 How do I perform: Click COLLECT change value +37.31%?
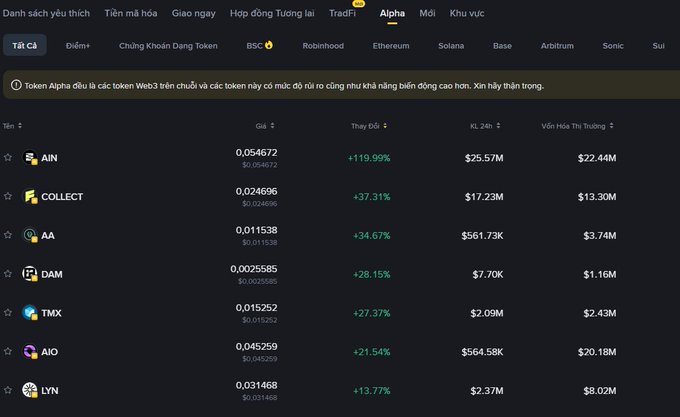(x=372, y=197)
